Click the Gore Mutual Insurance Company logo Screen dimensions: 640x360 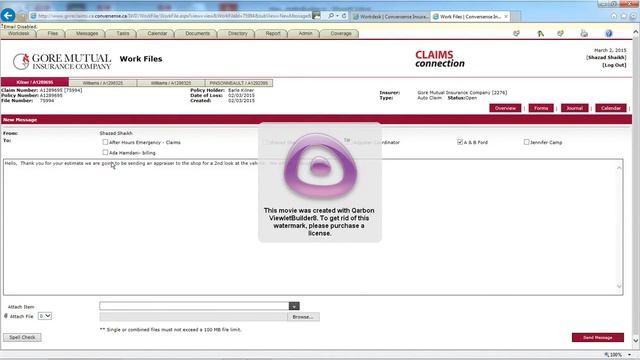[x=62, y=61]
